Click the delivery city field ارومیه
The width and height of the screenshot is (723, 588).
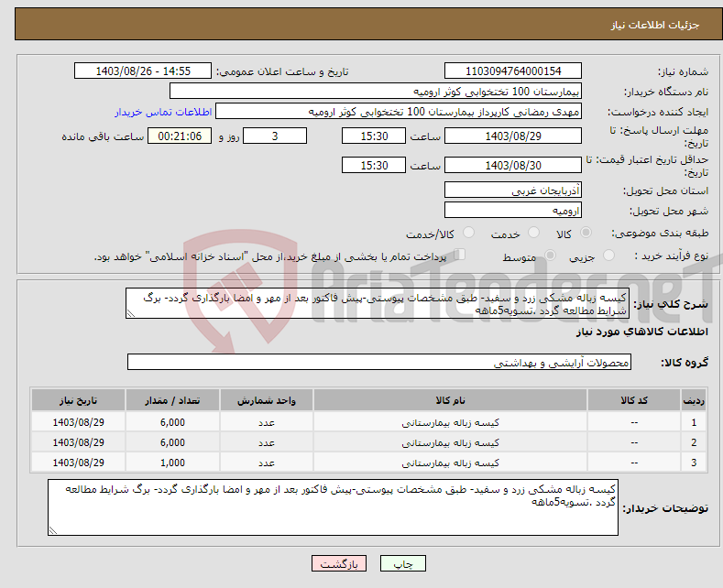[513, 210]
